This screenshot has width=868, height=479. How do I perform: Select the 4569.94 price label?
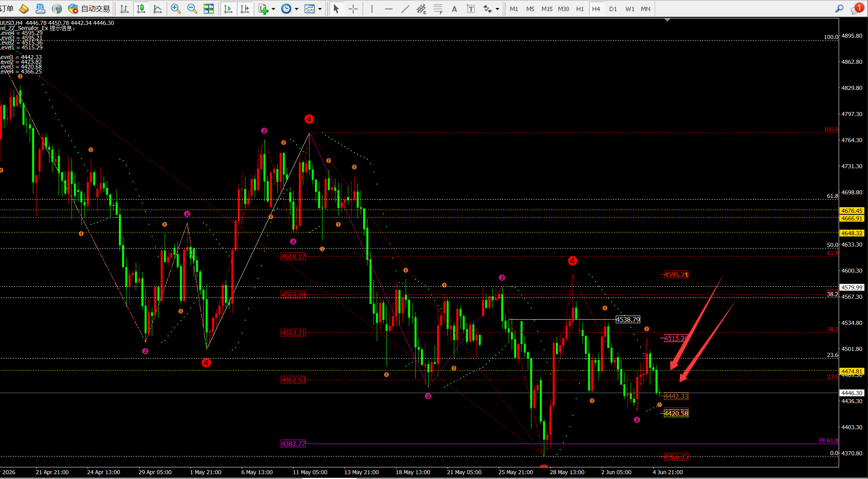293,295
